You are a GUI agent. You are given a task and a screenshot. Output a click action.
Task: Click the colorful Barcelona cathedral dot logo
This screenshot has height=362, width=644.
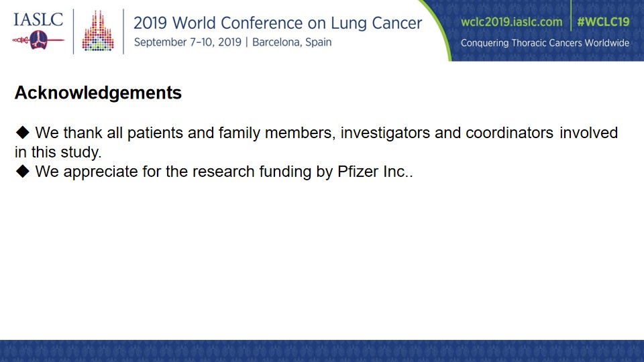pos(98,32)
